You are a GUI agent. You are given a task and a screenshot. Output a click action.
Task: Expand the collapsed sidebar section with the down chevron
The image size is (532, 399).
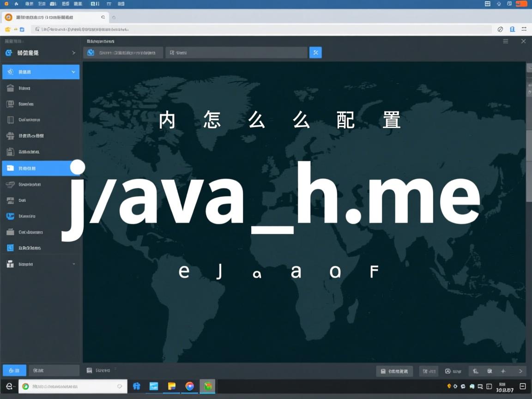(73, 72)
